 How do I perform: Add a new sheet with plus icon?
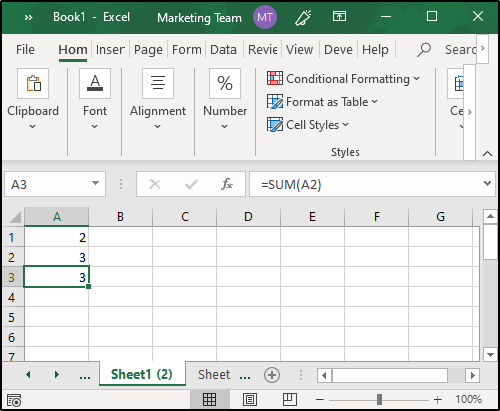click(272, 375)
